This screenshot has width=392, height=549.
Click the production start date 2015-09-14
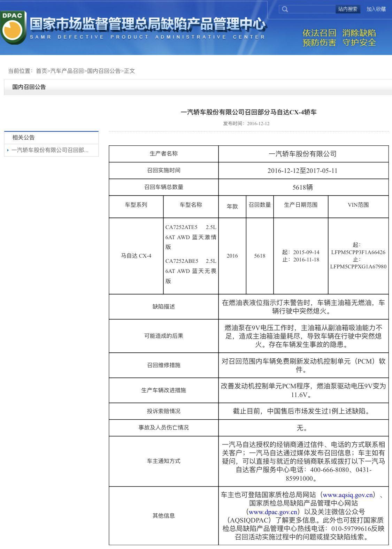tap(306, 252)
